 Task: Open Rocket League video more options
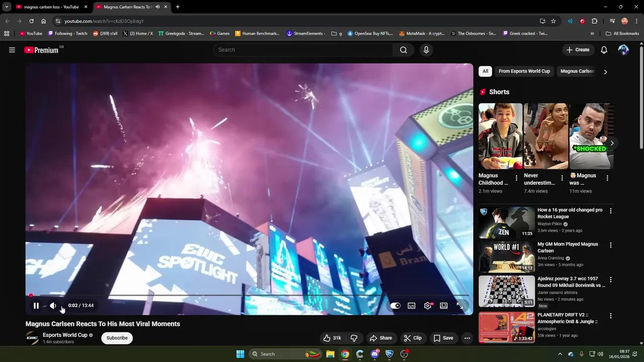(611, 211)
